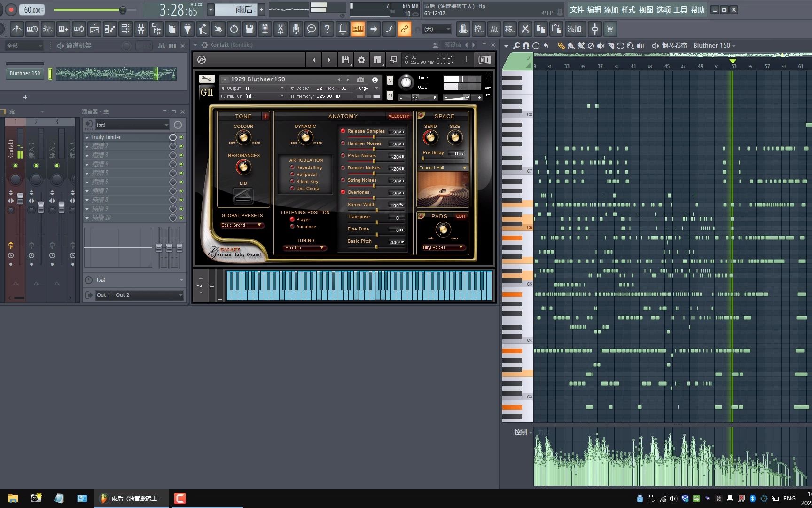Open Out 1 - Out 2 output dropdown
Viewport: 812px width, 508px height.
coord(140,295)
